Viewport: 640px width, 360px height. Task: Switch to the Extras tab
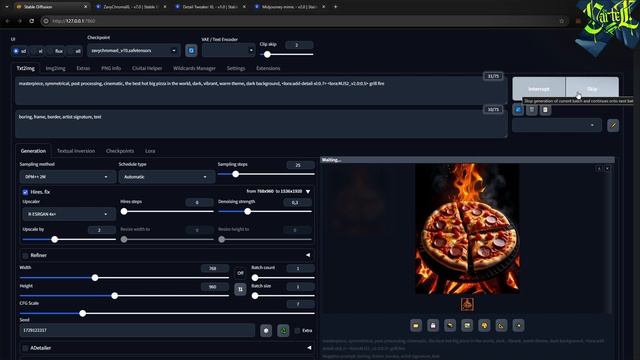pos(83,68)
